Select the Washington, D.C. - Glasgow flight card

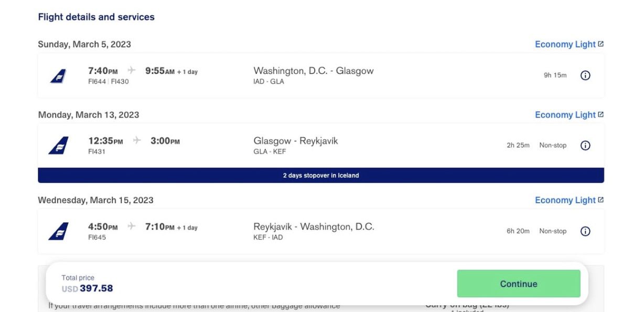click(x=321, y=75)
